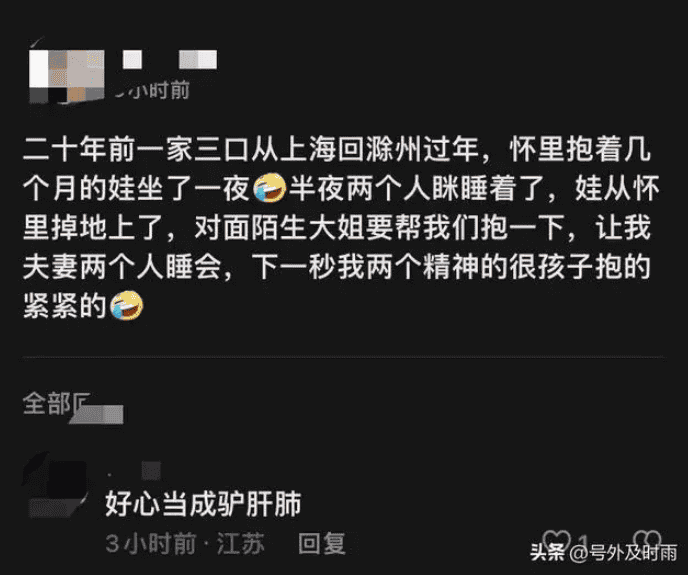Click the comment's 3小时前 timestamp
Screen dimensions: 688x575
pos(150,544)
